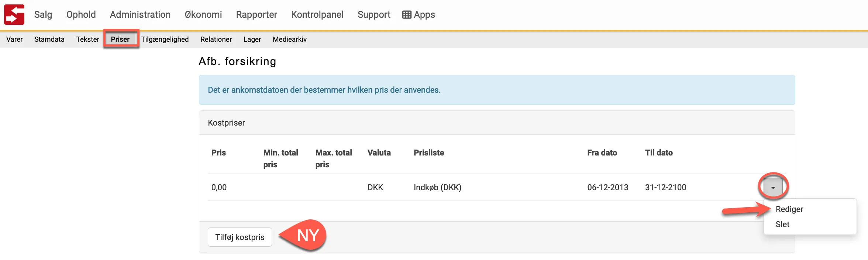The height and width of the screenshot is (260, 868).
Task: Expand the cost price row dropdown arrow
Action: coord(773,188)
